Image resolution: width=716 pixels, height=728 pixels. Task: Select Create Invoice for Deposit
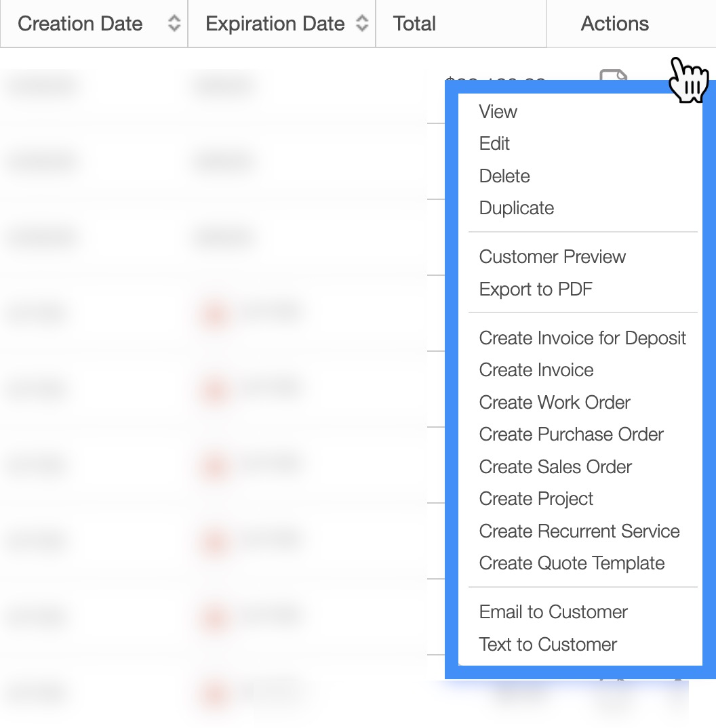(582, 338)
